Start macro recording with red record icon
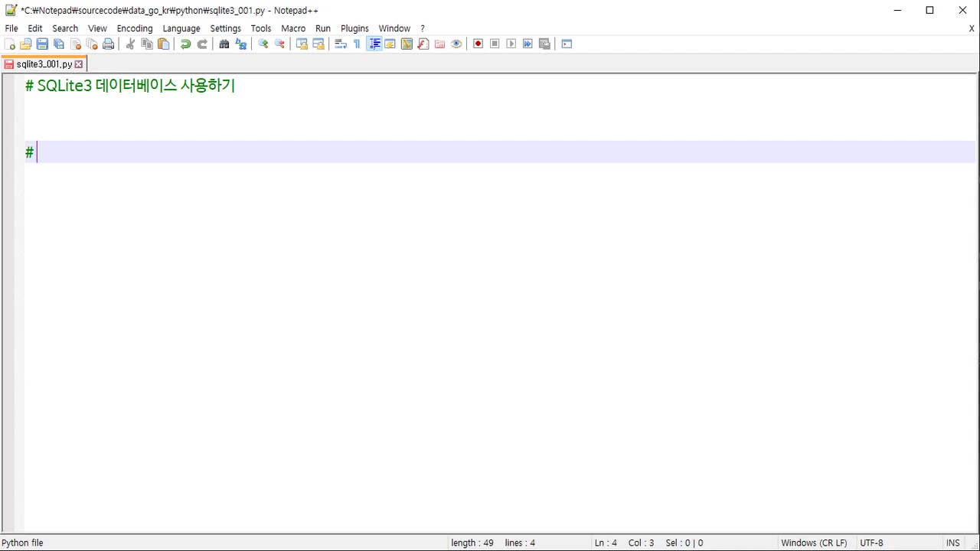This screenshot has width=980, height=551. pyautogui.click(x=479, y=44)
